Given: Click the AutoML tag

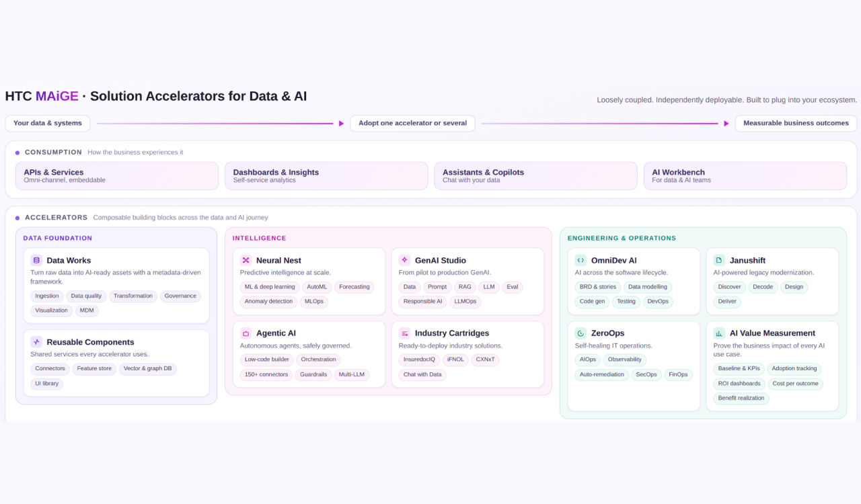Looking at the screenshot, I should point(317,287).
